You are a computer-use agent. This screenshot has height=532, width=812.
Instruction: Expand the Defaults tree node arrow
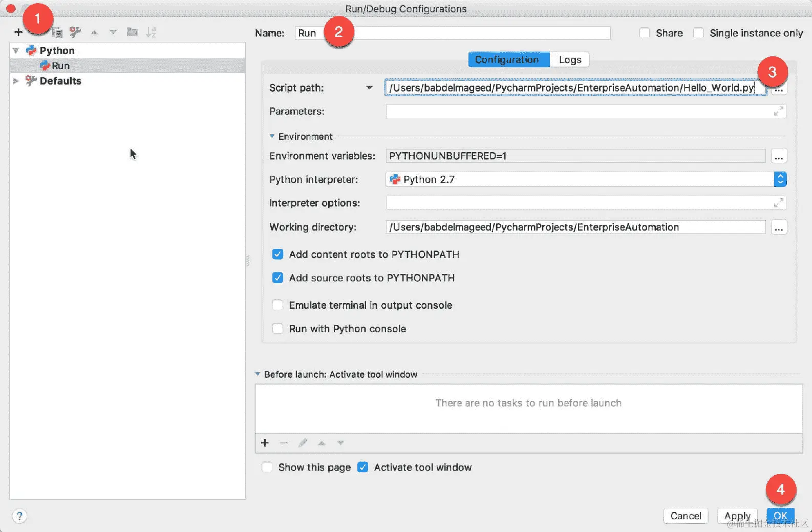click(x=16, y=81)
